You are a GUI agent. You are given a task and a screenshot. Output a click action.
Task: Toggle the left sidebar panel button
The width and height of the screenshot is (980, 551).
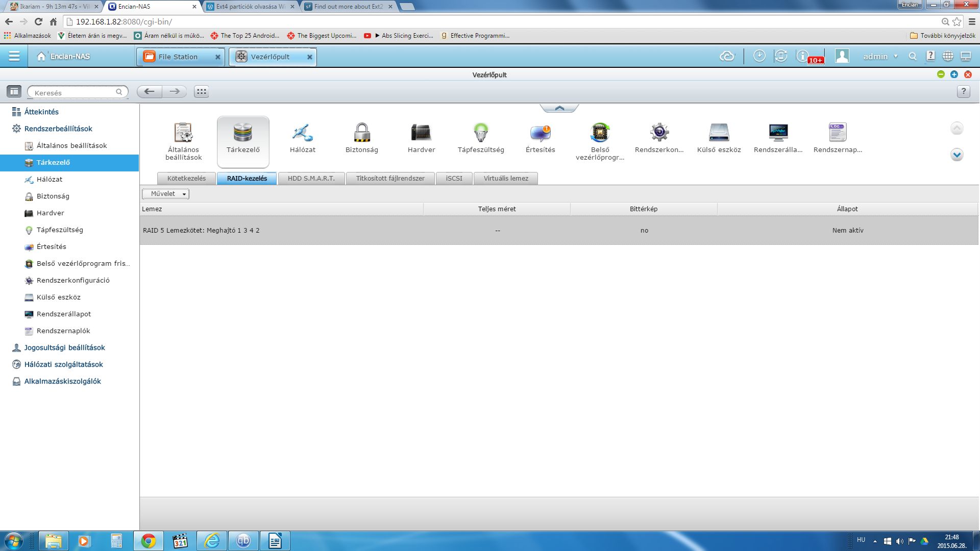click(14, 92)
